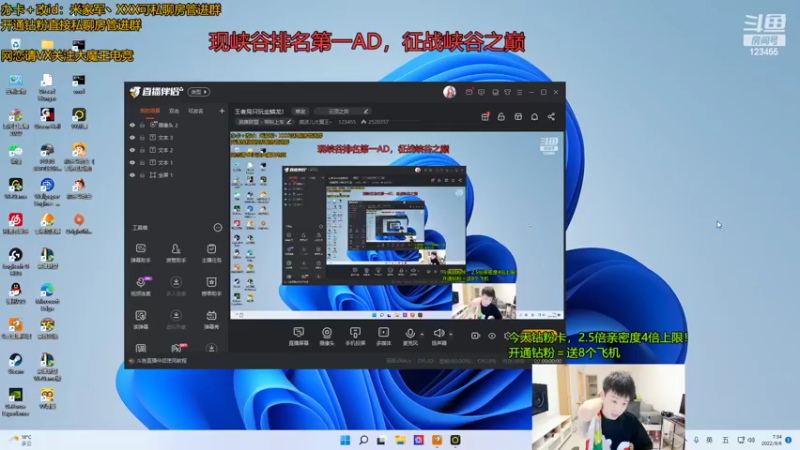Viewport: 800px width, 450px height.
Task: Edit the 英雄联盟 带粉上车 tag
Action: (264, 122)
